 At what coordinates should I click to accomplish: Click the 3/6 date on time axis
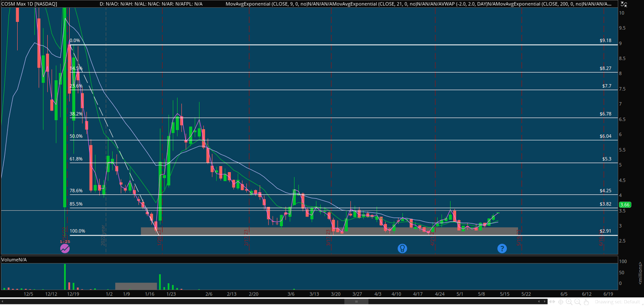click(291, 294)
